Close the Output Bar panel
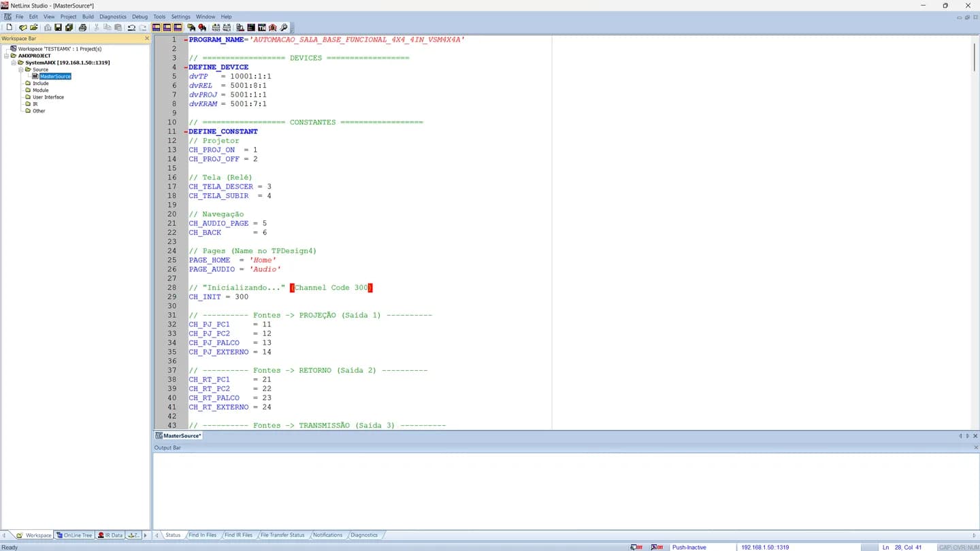The width and height of the screenshot is (980, 551). pos(975,448)
